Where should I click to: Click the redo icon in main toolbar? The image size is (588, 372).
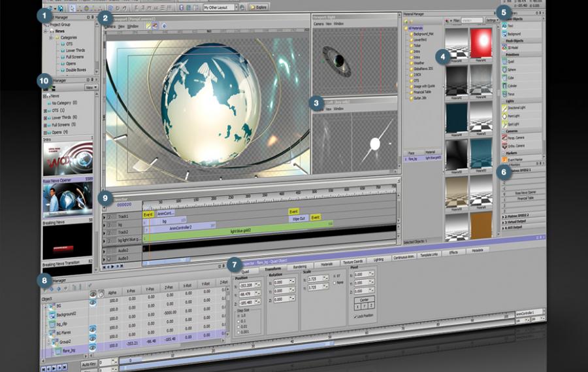coord(124,7)
